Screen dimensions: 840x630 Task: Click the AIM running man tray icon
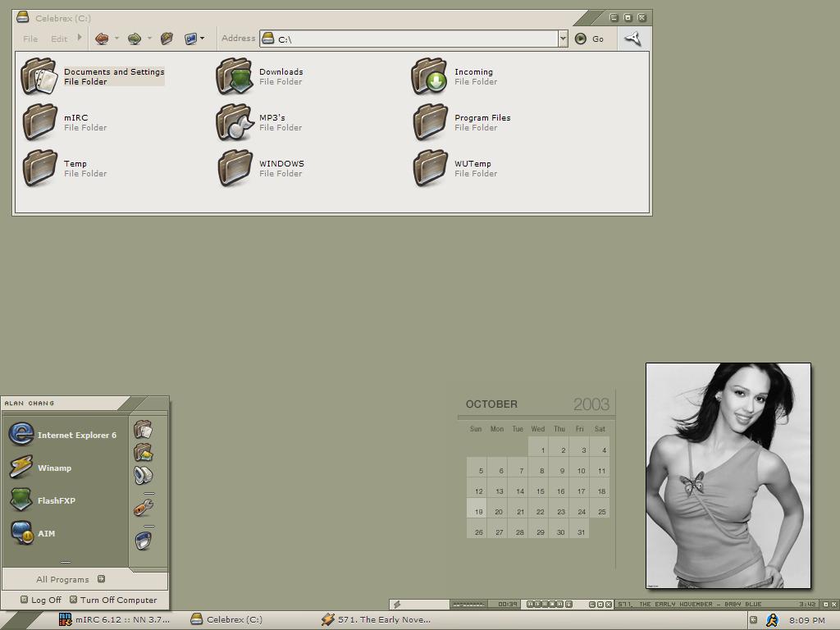(772, 620)
